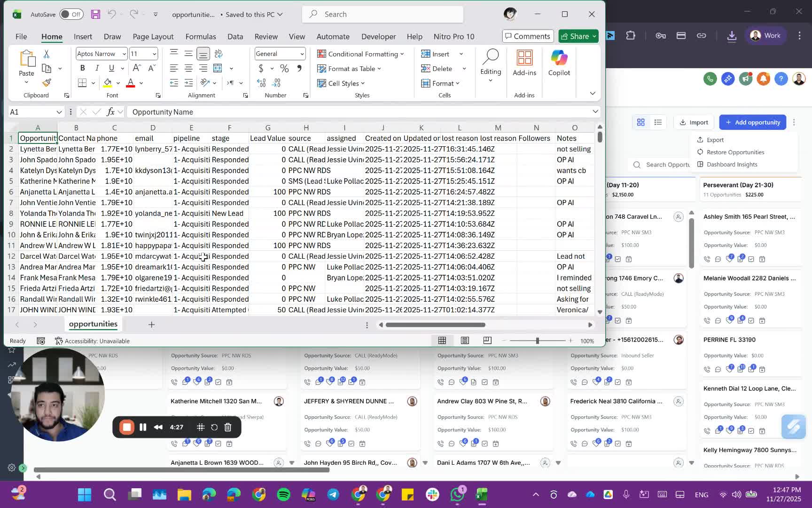Open CRM notifications bell icon
This screenshot has width=812, height=508.
tap(763, 79)
